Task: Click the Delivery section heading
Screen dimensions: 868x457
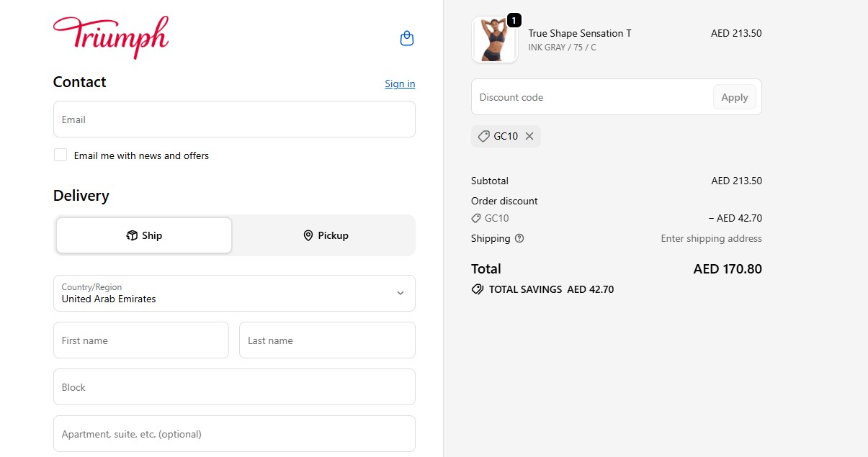Action: (x=81, y=196)
